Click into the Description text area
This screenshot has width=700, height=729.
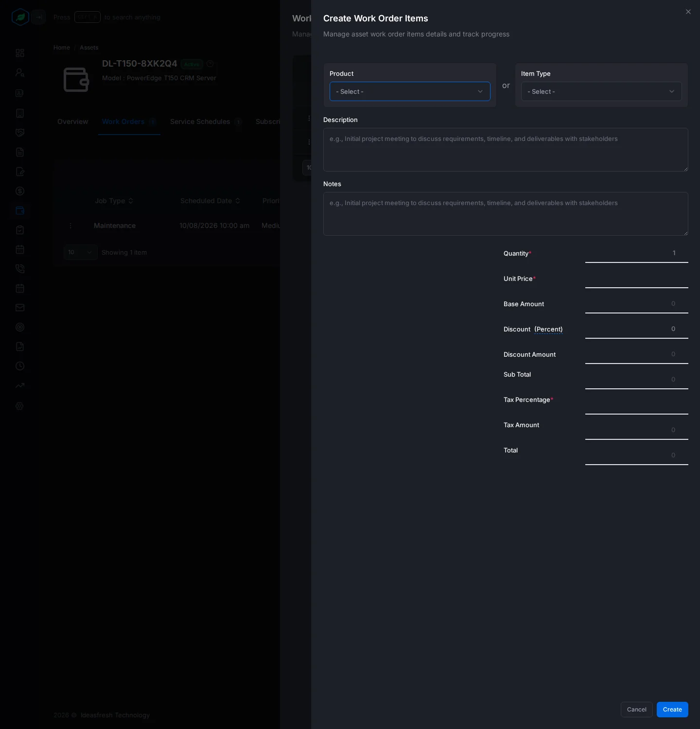coord(506,150)
